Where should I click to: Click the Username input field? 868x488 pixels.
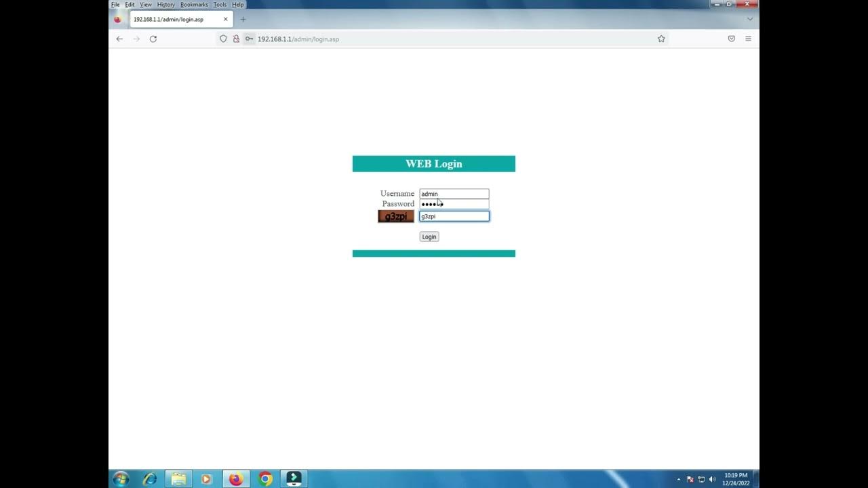click(x=454, y=194)
